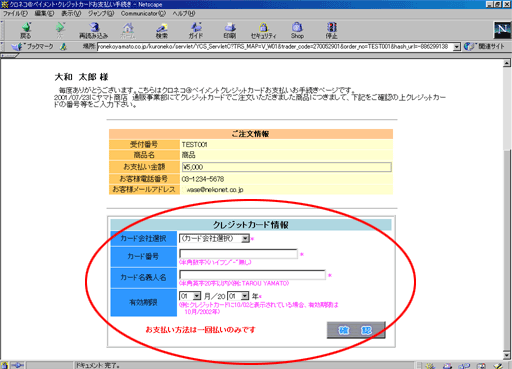Open the 編集(E) menu
This screenshot has height=369, width=512.
point(44,14)
